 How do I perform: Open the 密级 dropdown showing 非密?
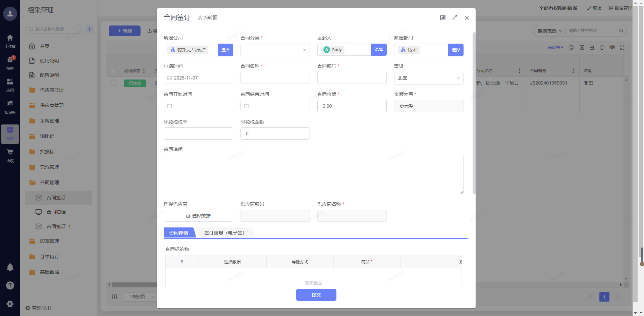(x=428, y=78)
